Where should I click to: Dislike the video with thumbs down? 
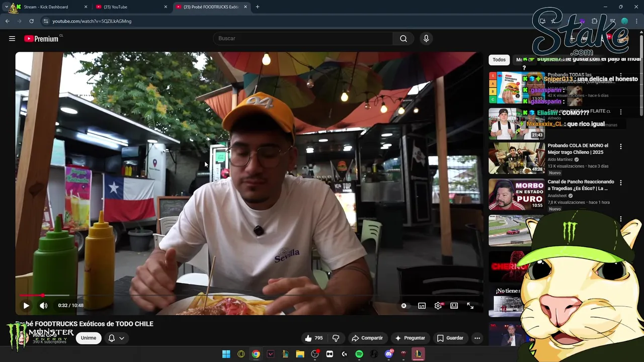(336, 338)
